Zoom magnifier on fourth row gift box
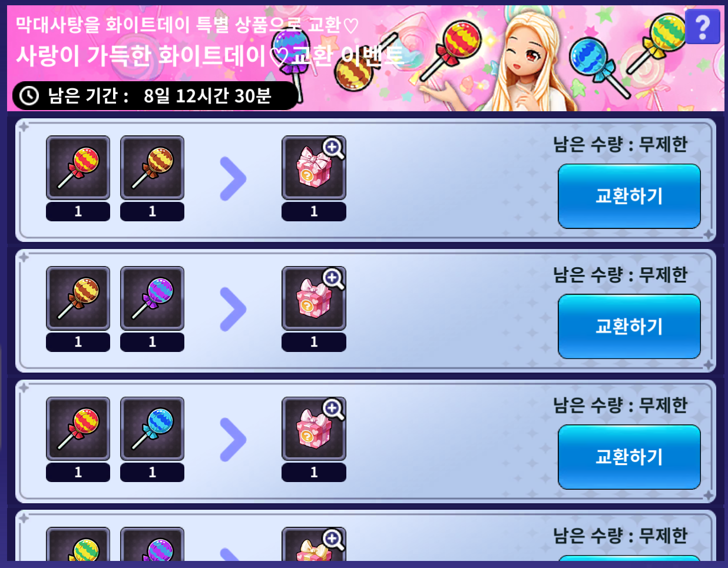This screenshot has height=568, width=728. tap(333, 539)
